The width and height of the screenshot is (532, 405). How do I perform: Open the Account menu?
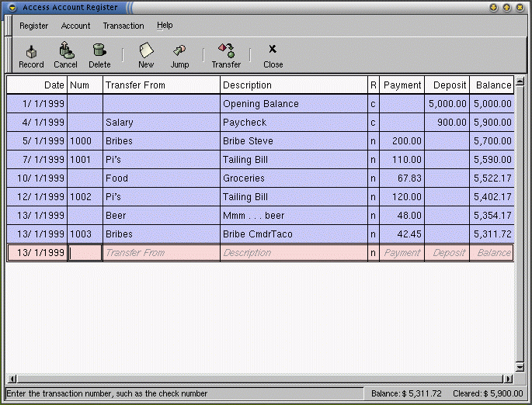point(75,26)
